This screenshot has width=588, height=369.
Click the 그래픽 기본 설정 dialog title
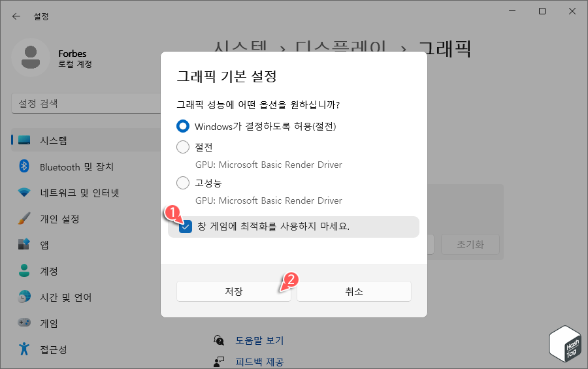pyautogui.click(x=227, y=76)
